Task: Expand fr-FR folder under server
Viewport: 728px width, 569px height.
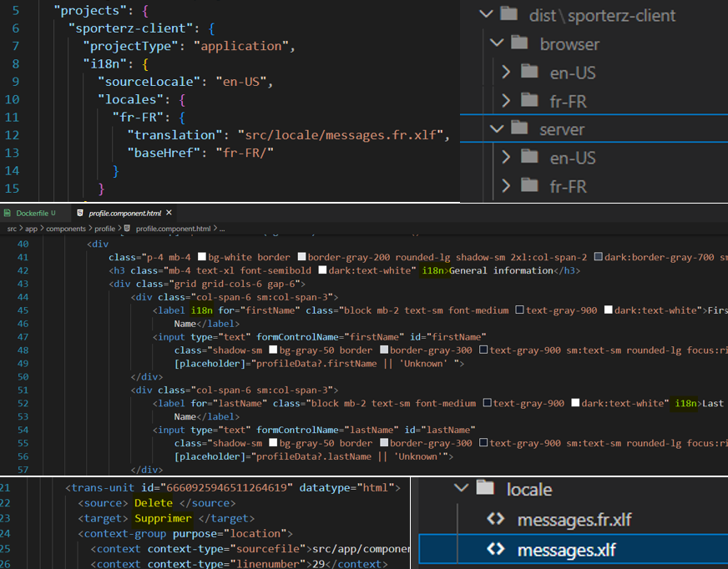Action: [506, 186]
